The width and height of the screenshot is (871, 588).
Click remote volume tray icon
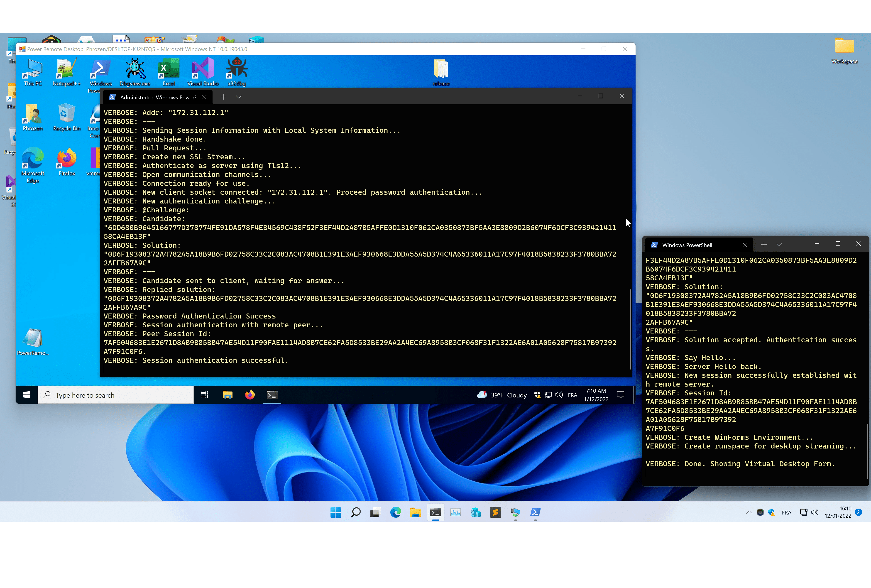pos(559,395)
